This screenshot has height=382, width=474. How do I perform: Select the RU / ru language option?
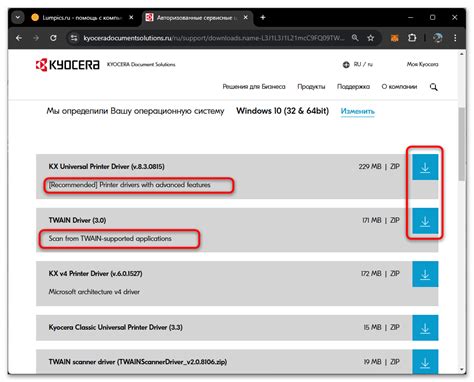(x=363, y=64)
